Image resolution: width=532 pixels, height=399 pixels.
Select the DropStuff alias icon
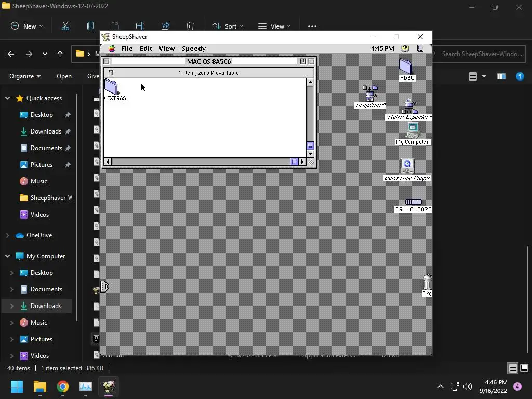370,93
